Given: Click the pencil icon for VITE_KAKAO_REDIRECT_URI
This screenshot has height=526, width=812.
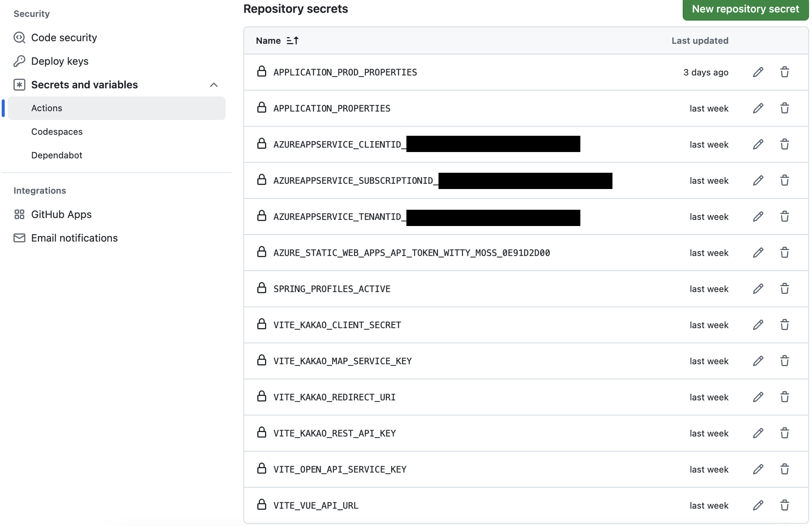Looking at the screenshot, I should (758, 397).
